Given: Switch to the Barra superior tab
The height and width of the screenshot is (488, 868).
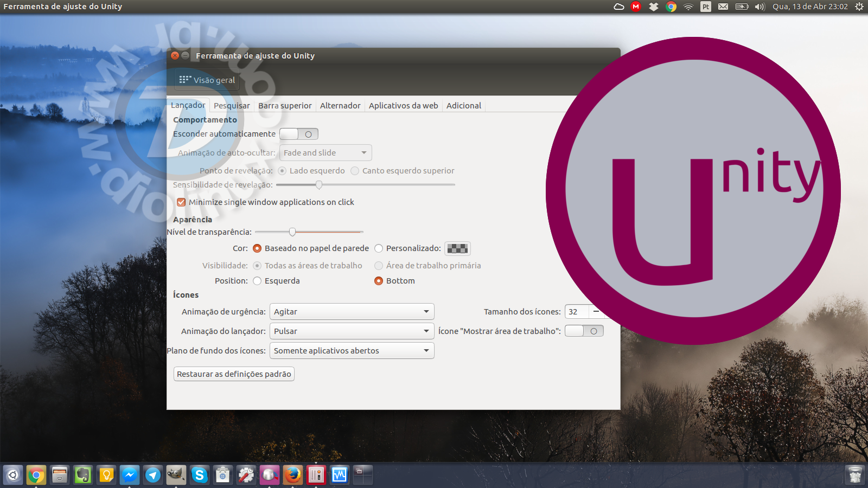Looking at the screenshot, I should point(285,106).
